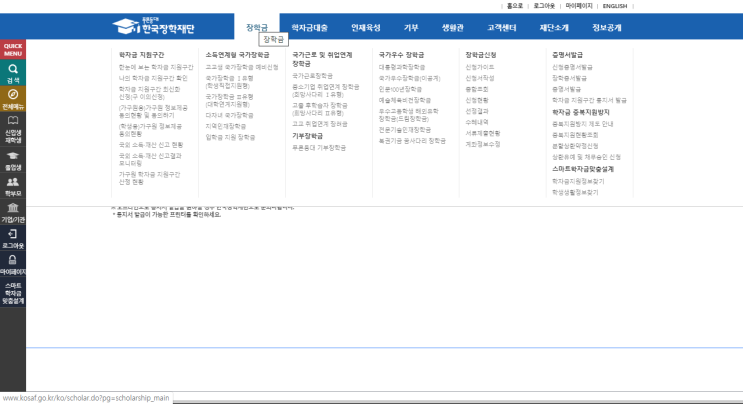The width and height of the screenshot is (743, 404).
Task: Open 나의 학자금 지원구간 확인
Action: 153,78
